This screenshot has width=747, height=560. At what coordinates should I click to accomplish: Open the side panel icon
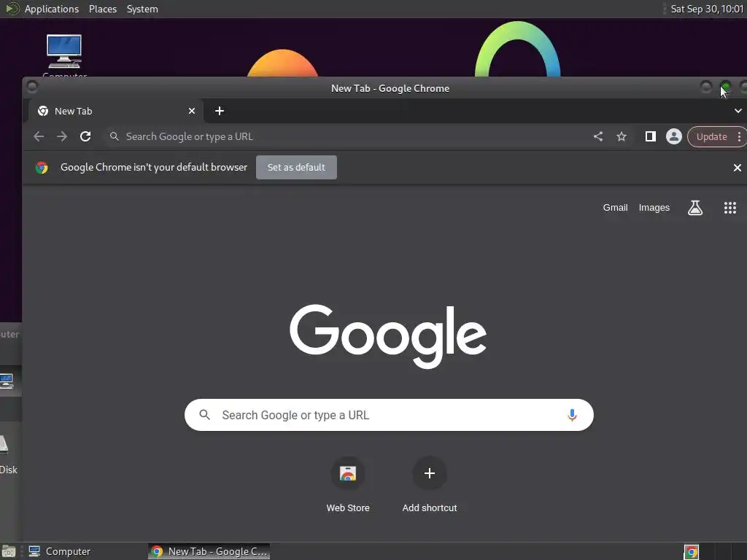(x=650, y=136)
